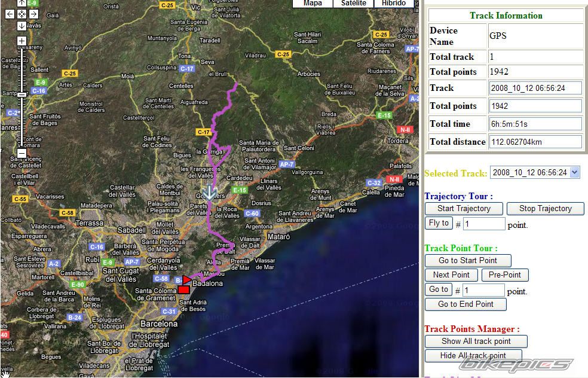Pan the map left with arrow
The image size is (588, 378).
10,14
